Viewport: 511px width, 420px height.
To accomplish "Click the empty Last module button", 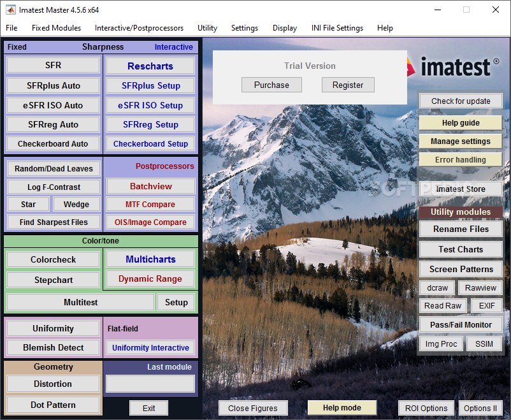I will tap(150, 384).
